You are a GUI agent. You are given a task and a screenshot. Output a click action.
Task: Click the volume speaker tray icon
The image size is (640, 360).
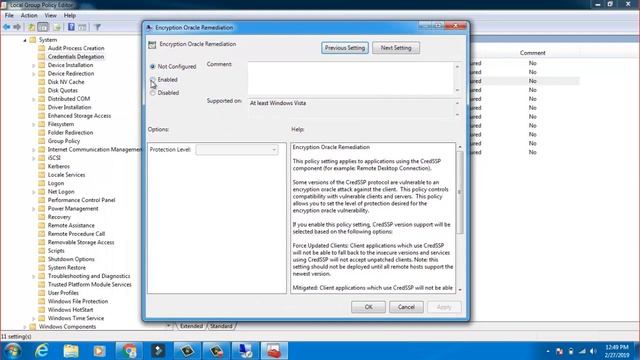(x=593, y=351)
